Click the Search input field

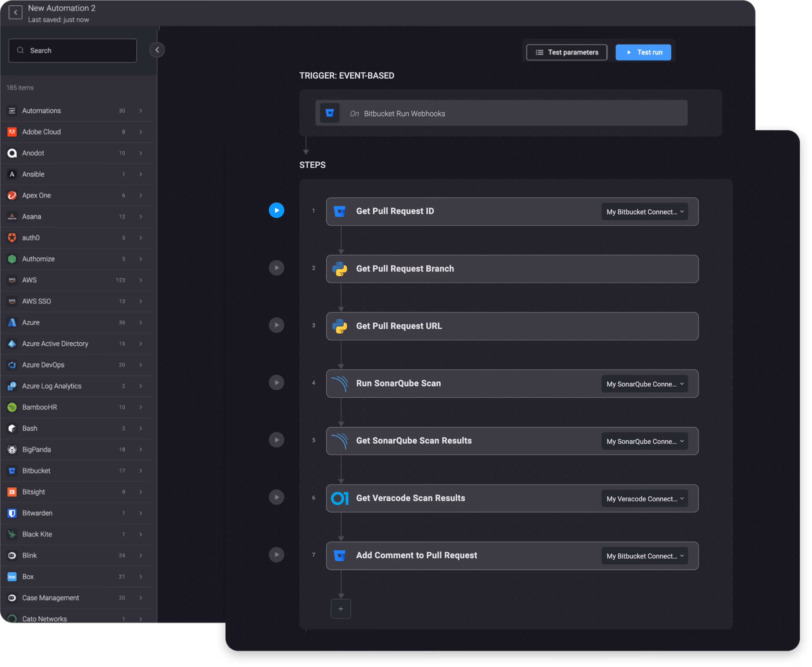point(73,50)
